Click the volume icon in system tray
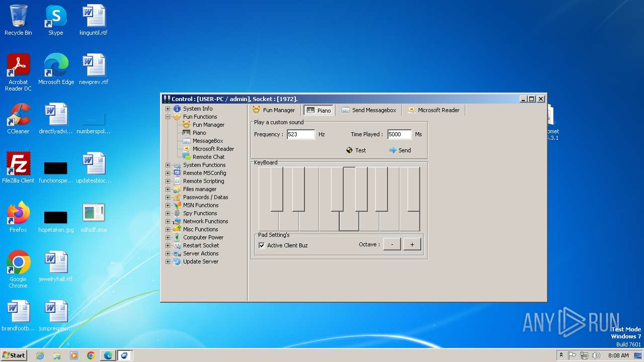Screen dimensions: 644x362 (x=596, y=355)
